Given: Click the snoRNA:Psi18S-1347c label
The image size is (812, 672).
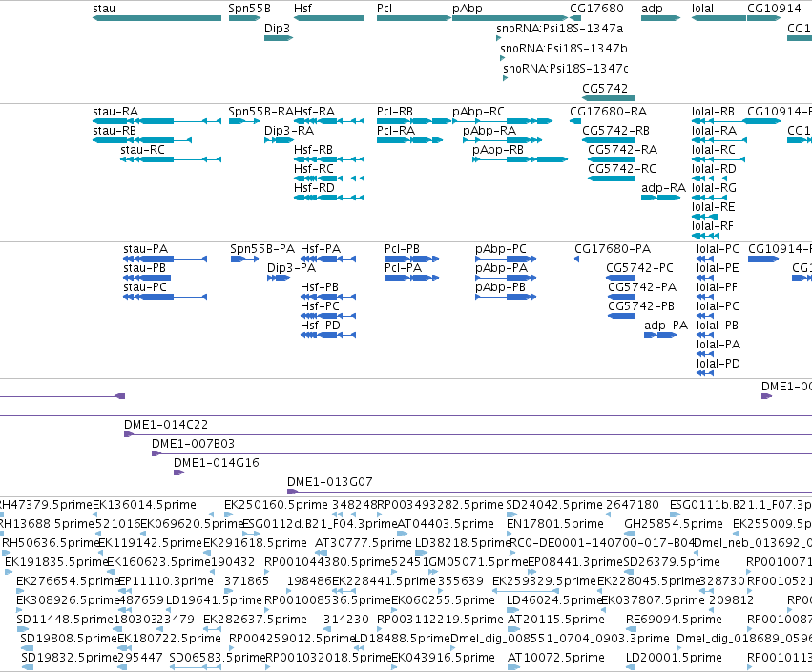Looking at the screenshot, I should click(566, 69).
